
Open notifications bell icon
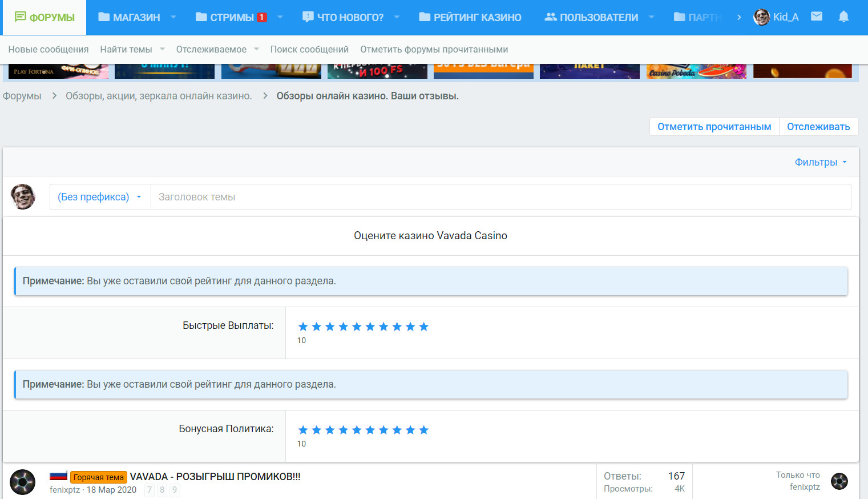843,17
